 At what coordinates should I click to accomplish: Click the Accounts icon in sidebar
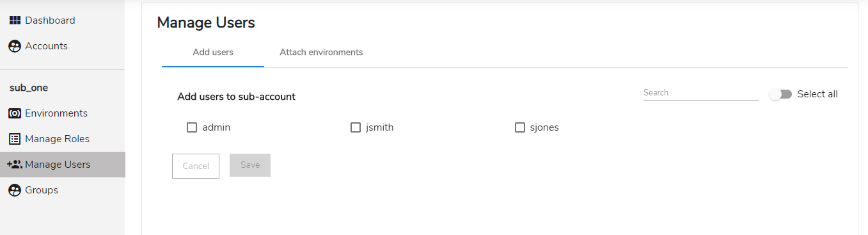click(x=15, y=46)
